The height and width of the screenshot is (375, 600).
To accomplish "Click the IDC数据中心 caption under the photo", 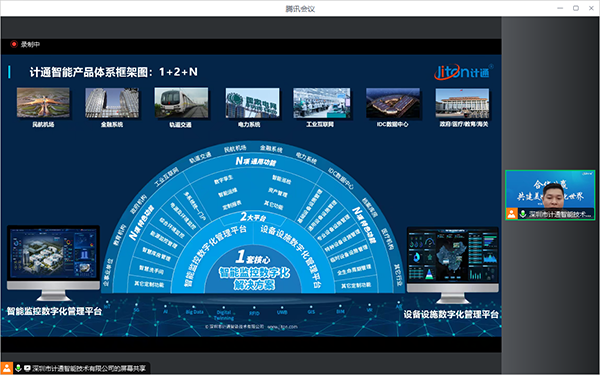I will [392, 124].
